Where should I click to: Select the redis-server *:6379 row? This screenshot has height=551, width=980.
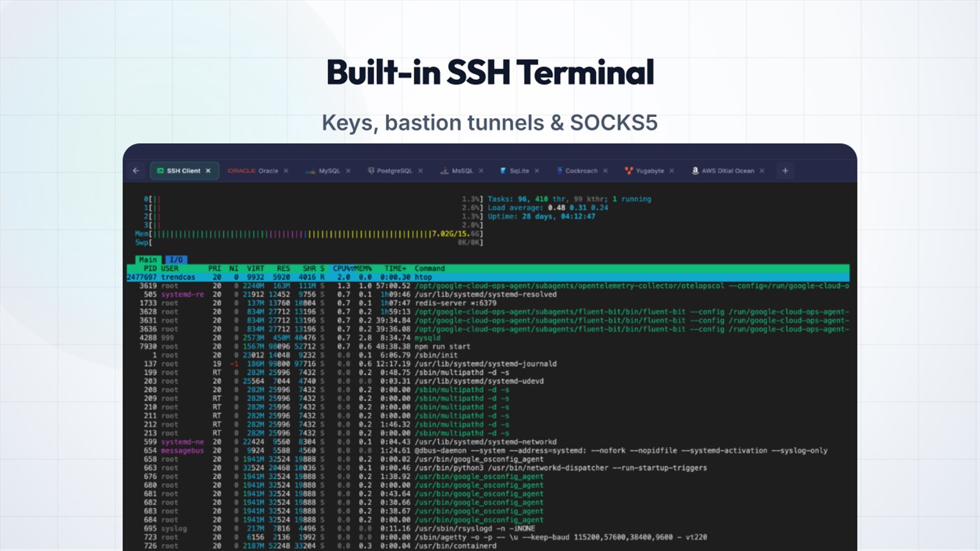(488, 303)
